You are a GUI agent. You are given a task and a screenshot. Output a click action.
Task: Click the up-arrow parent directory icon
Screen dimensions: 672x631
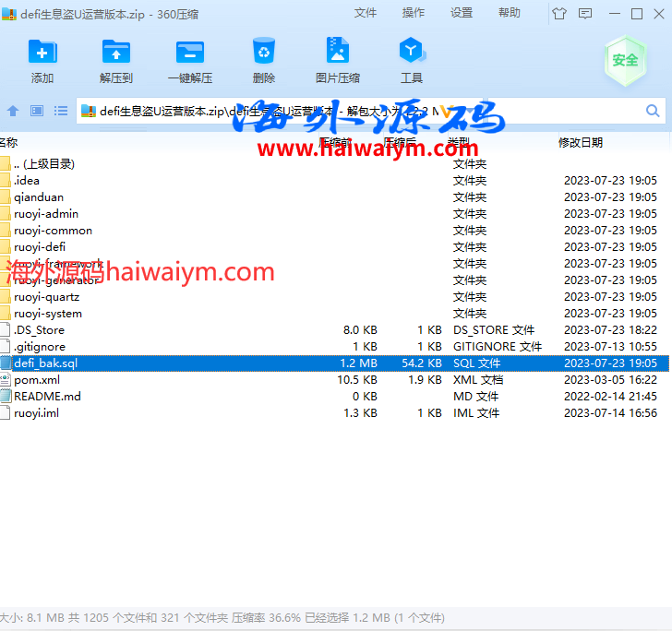pyautogui.click(x=13, y=111)
